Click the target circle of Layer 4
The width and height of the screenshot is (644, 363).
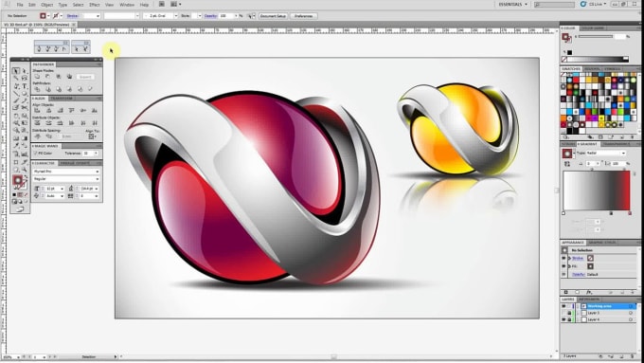pos(631,319)
